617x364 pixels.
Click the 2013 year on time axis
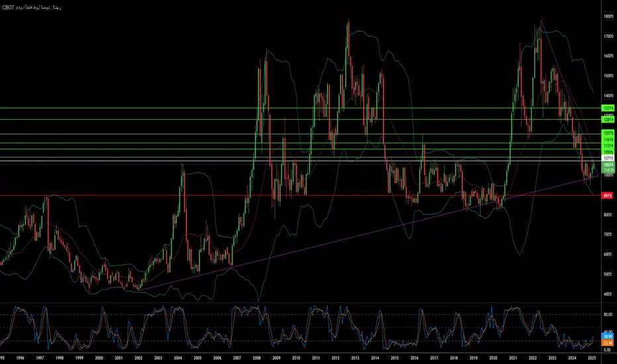(x=356, y=358)
